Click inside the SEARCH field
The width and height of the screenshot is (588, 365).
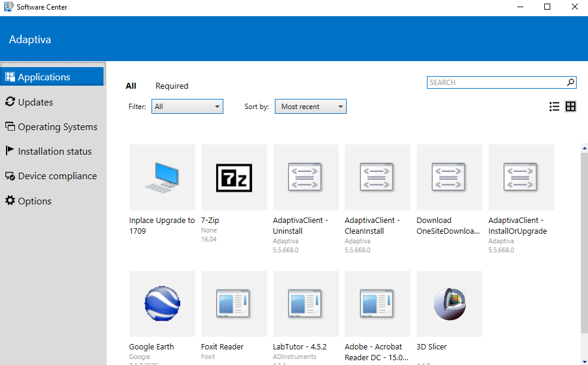coord(491,82)
